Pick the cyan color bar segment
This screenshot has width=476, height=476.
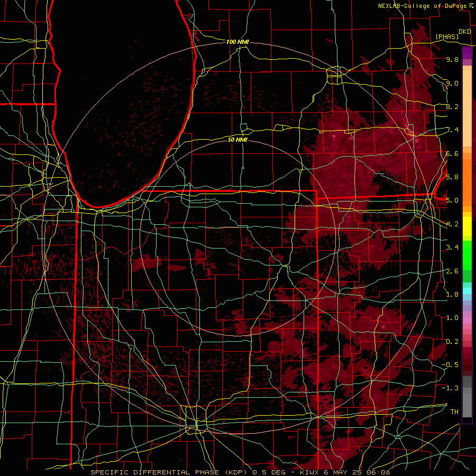pyautogui.click(x=467, y=291)
